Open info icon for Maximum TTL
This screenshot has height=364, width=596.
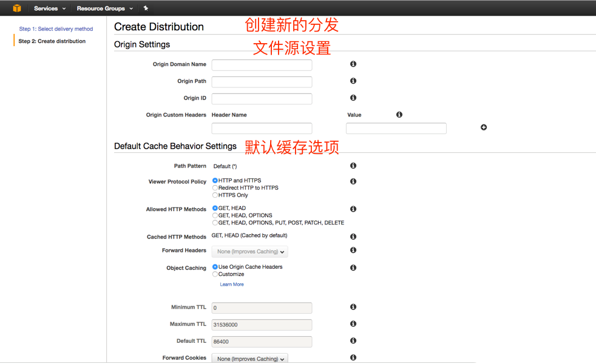point(353,324)
